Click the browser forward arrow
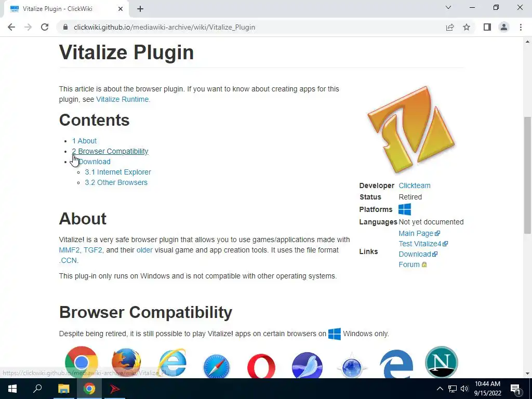 [28, 27]
